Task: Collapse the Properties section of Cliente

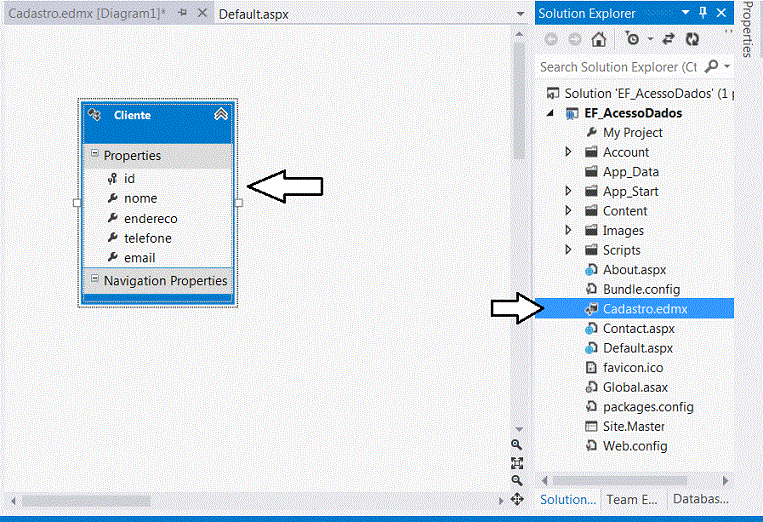Action: [x=95, y=155]
